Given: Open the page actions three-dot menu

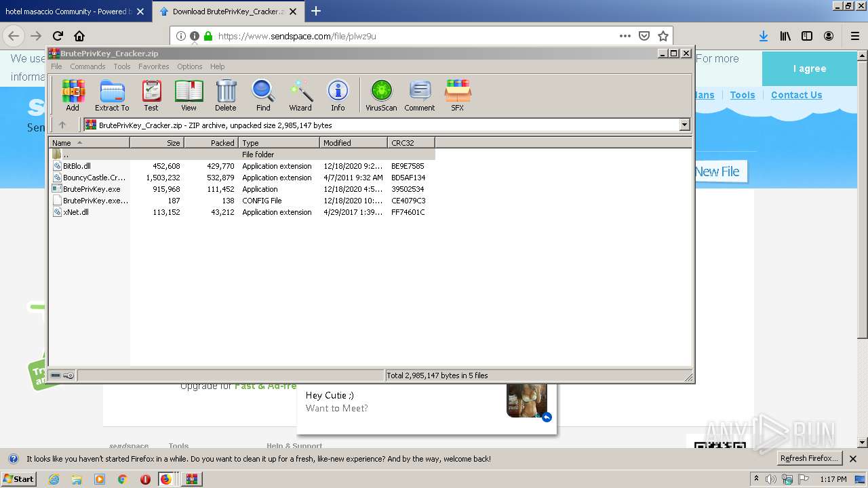Looking at the screenshot, I should pos(625,36).
